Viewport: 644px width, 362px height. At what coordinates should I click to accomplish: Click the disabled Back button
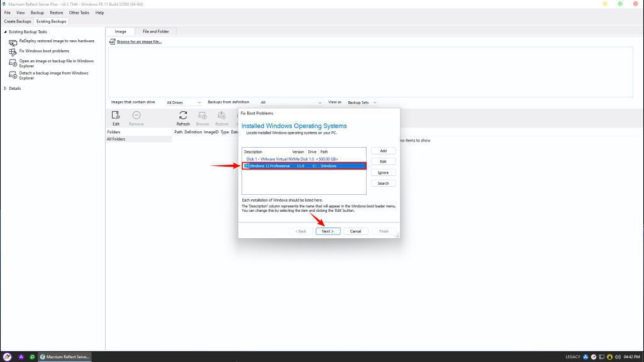click(x=301, y=231)
